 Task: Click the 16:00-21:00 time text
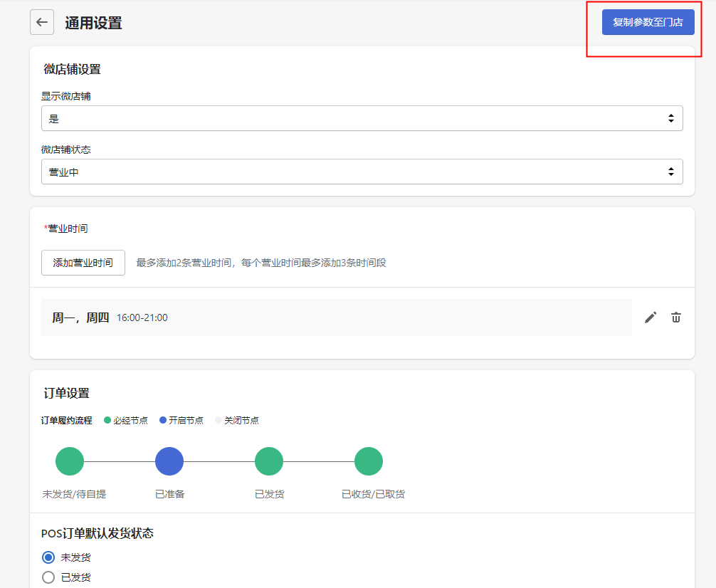[x=142, y=318]
